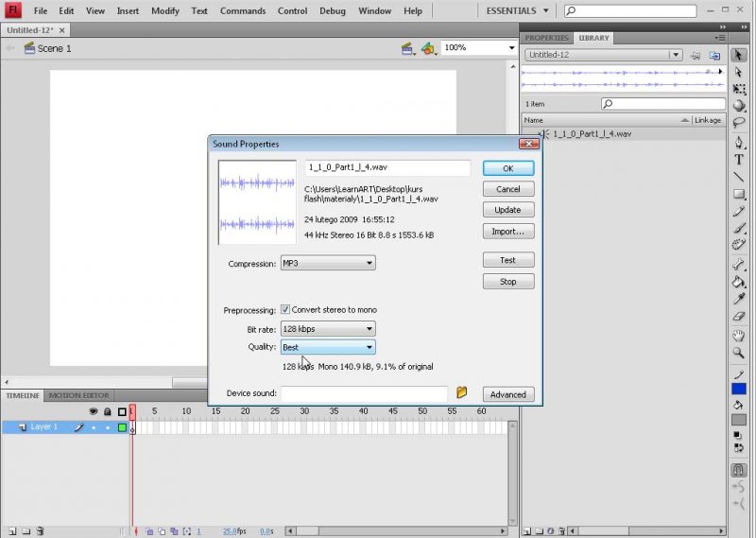756x538 pixels.
Task: Click the Test button in Sound Properties
Action: (x=507, y=260)
